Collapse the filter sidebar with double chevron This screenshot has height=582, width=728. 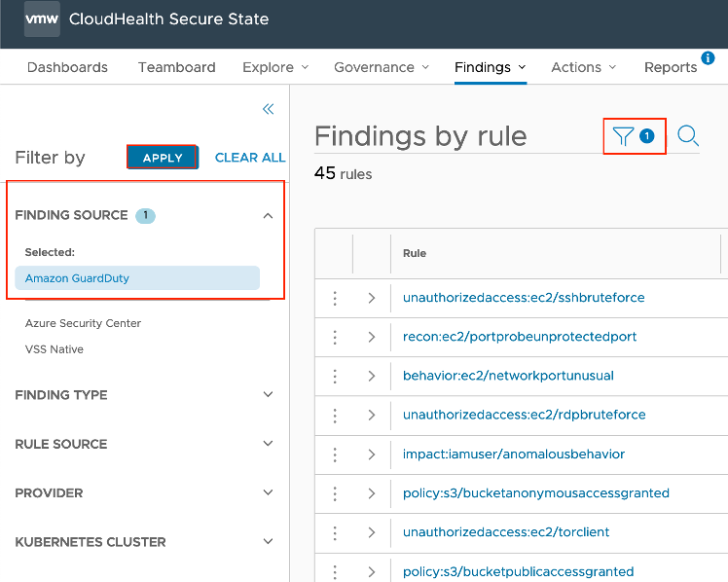tap(269, 109)
